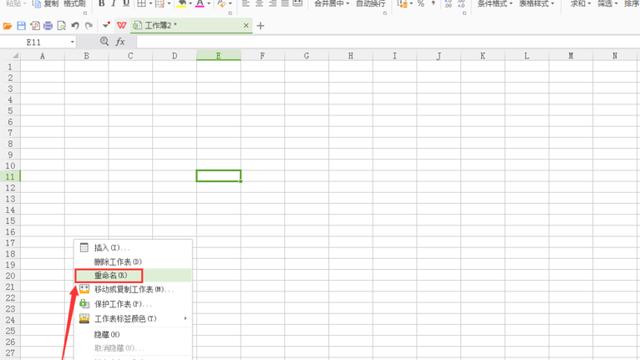
Task: Click the Save floppy disk icon
Action: [21, 26]
